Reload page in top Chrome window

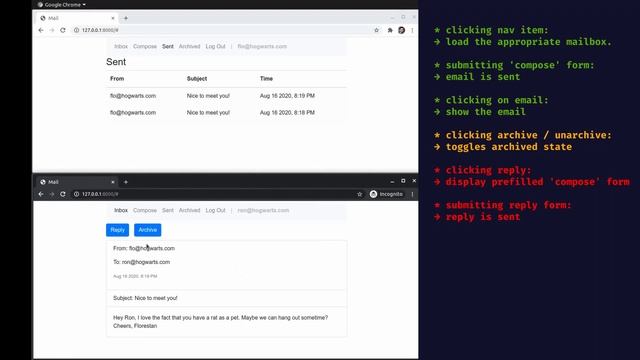point(63,30)
